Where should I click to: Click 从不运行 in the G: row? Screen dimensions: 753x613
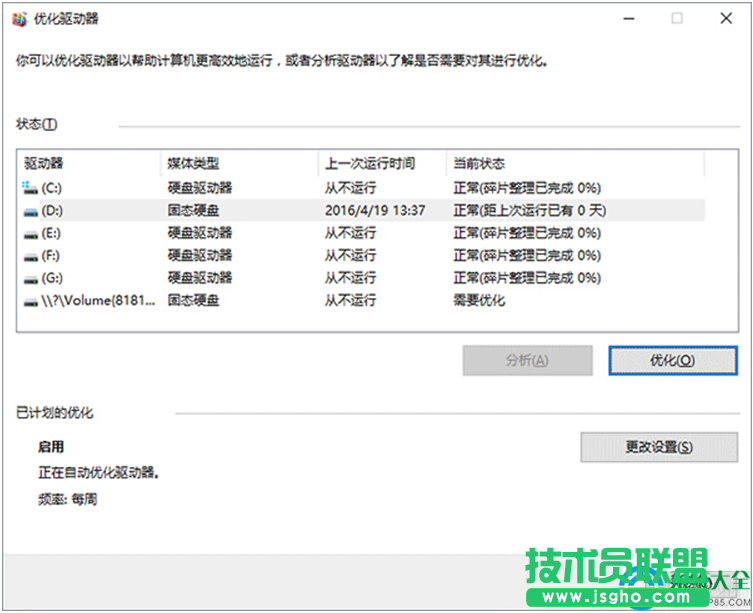[350, 278]
